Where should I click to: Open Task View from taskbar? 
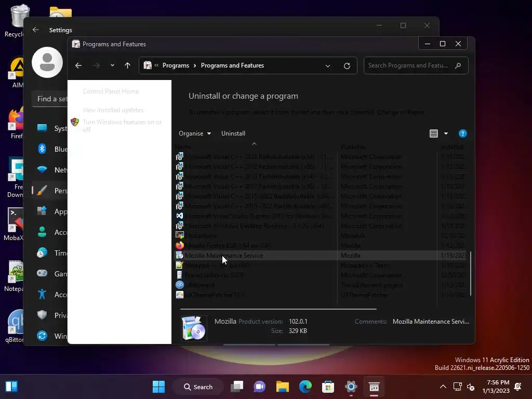tap(237, 387)
